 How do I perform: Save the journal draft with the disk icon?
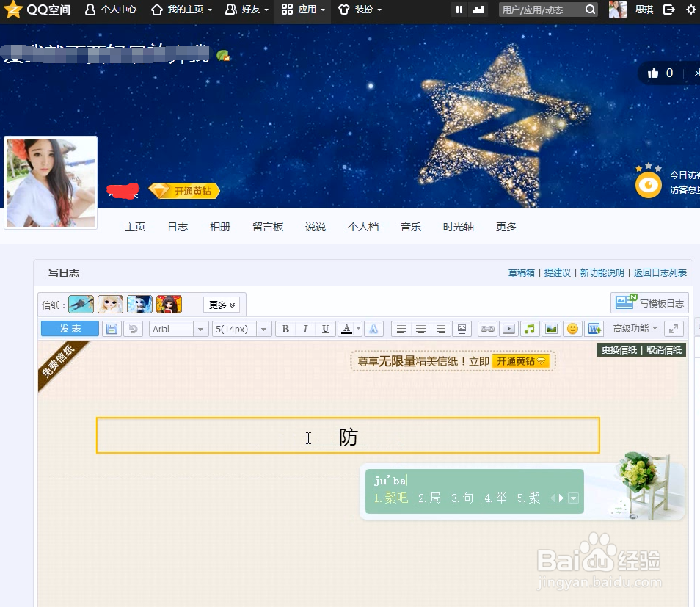coord(111,329)
